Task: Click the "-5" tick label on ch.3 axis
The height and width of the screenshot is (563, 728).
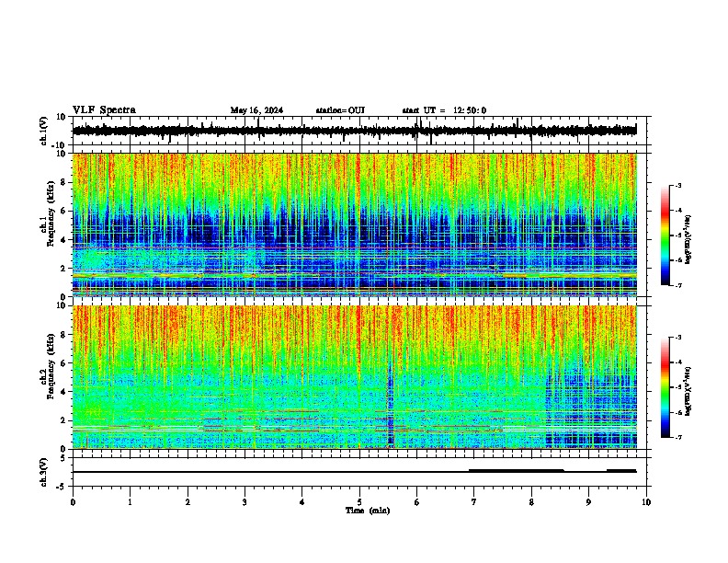Action: [62, 487]
